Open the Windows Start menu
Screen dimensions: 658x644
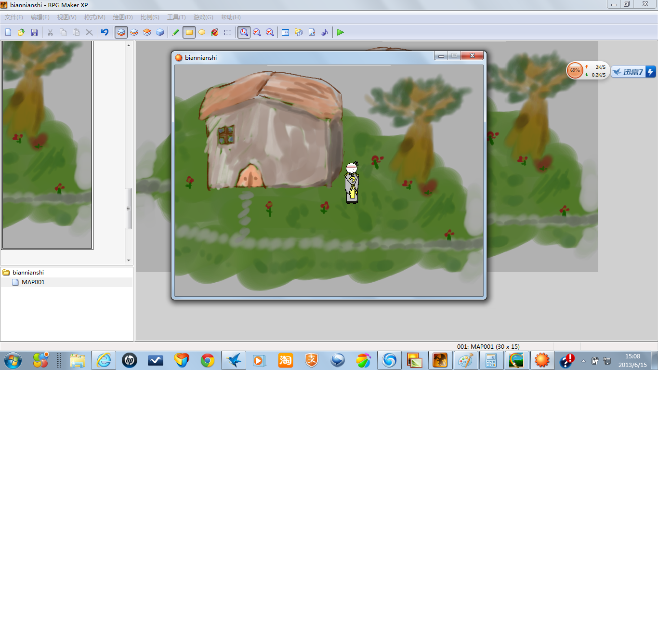pyautogui.click(x=13, y=360)
